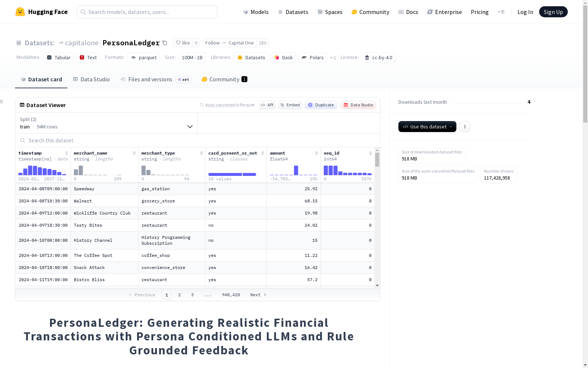Image resolution: width=588 pixels, height=368 pixels.
Task: Click the followers count 280
Action: 263,43
